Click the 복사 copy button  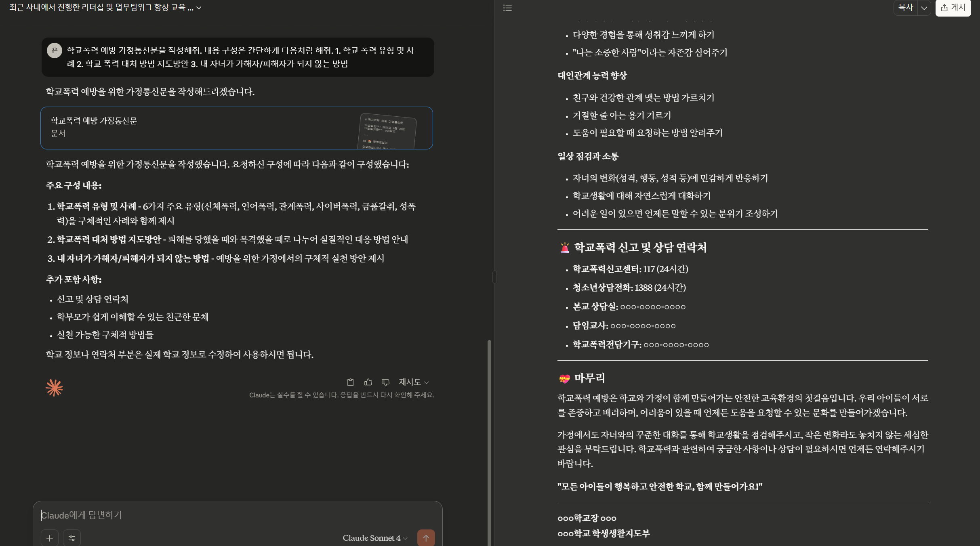[905, 8]
